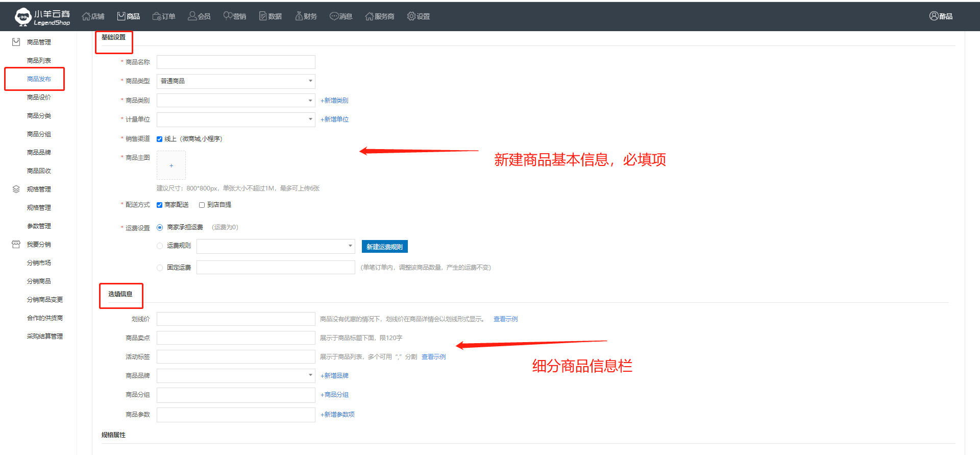This screenshot has width=980, height=455.
Task: Open the orders icon in top navigation
Action: point(157,16)
